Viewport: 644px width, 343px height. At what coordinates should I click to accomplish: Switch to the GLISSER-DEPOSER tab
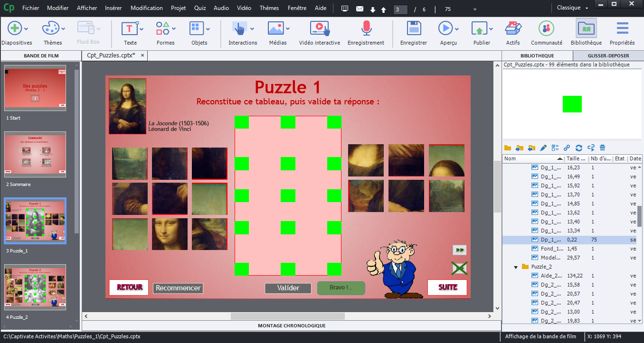608,56
